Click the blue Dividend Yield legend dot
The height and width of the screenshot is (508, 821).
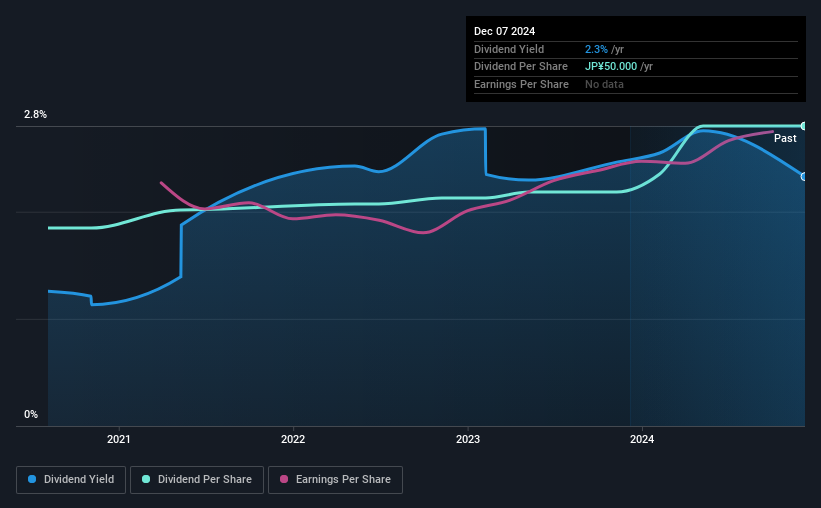(32, 479)
